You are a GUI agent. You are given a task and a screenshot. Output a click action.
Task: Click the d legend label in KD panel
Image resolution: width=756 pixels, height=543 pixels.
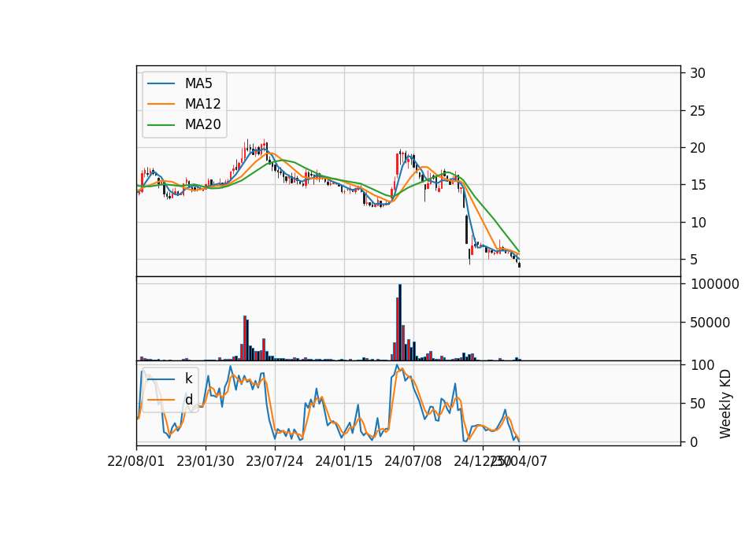pyautogui.click(x=188, y=400)
